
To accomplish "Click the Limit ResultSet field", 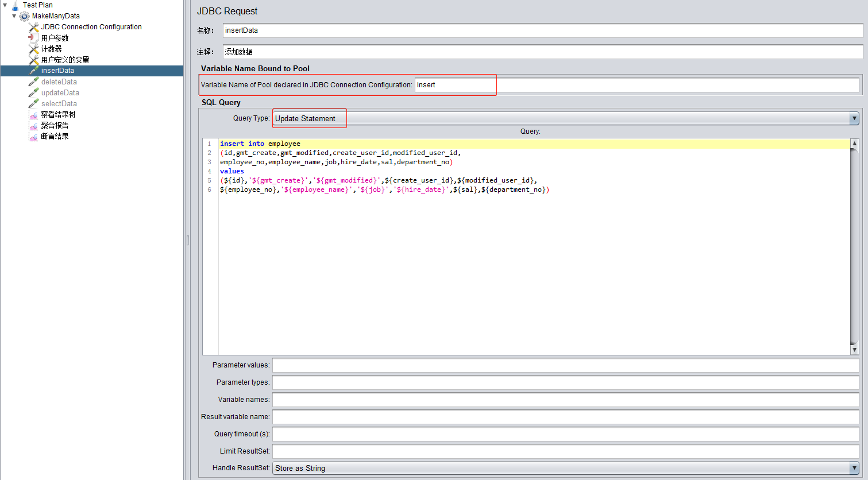I will pos(566,451).
